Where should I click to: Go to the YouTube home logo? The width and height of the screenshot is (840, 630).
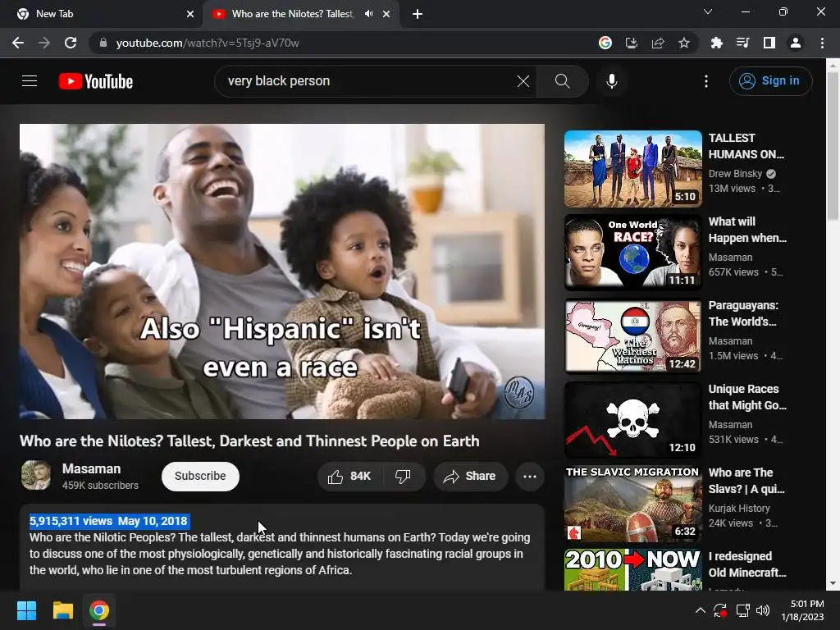(96, 81)
